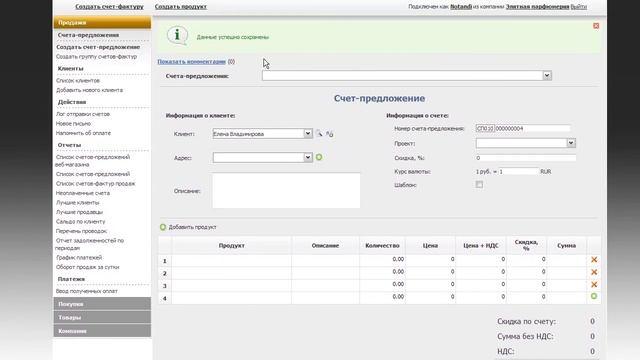This screenshot has height=360, width=640.
Task: Click Элитная парфюмерия company link
Action: 537,7
